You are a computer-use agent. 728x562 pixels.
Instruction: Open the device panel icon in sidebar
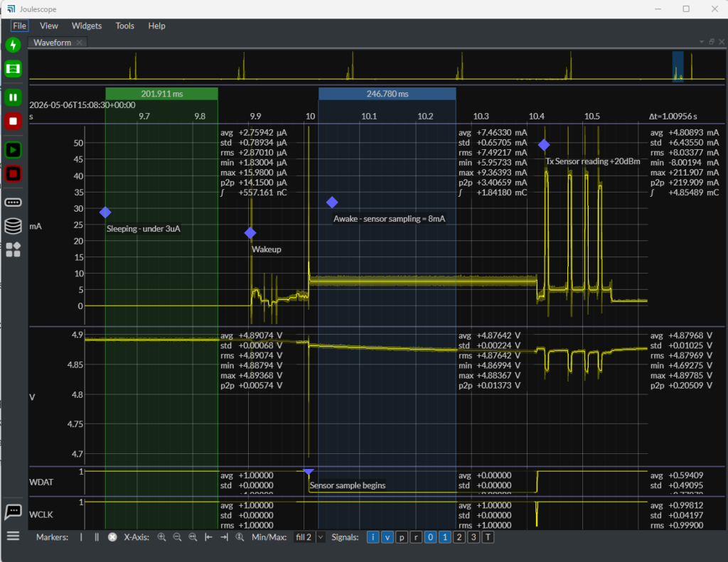(x=13, y=202)
